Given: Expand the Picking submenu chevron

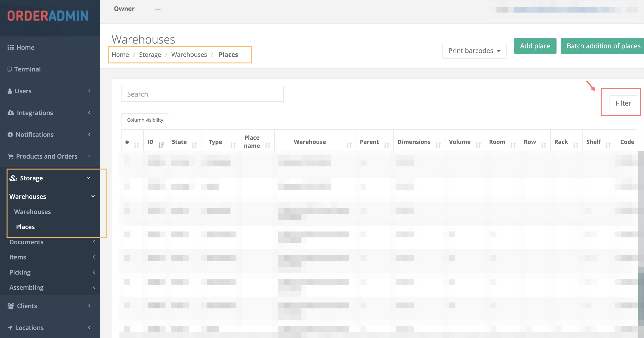Looking at the screenshot, I should click(94, 272).
